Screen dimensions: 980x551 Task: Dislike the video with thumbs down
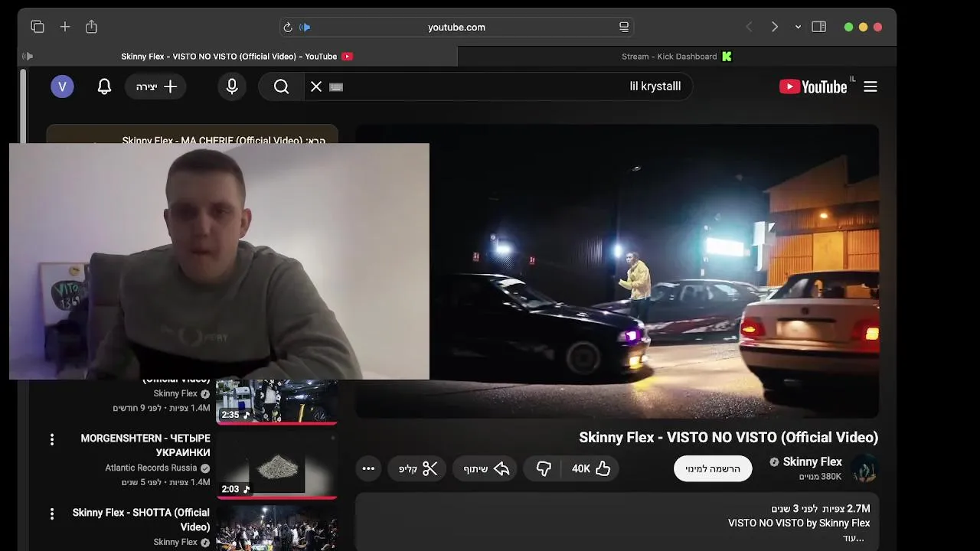[544, 468]
